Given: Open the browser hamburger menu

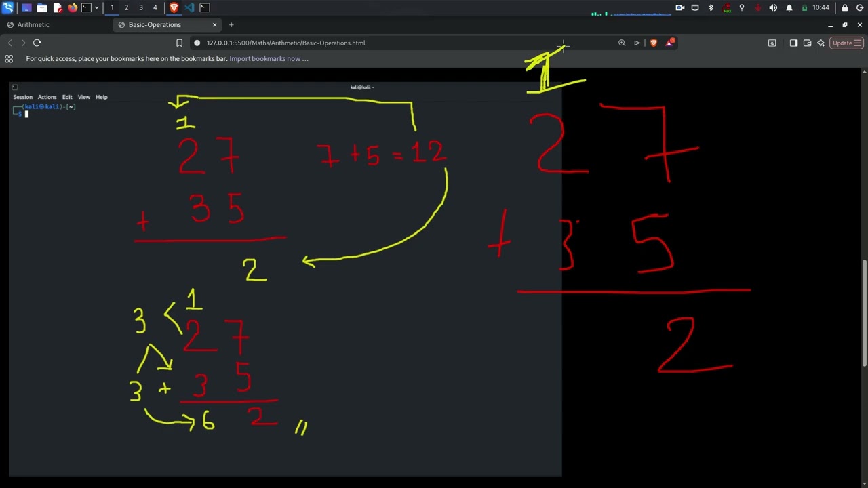Looking at the screenshot, I should [x=858, y=43].
